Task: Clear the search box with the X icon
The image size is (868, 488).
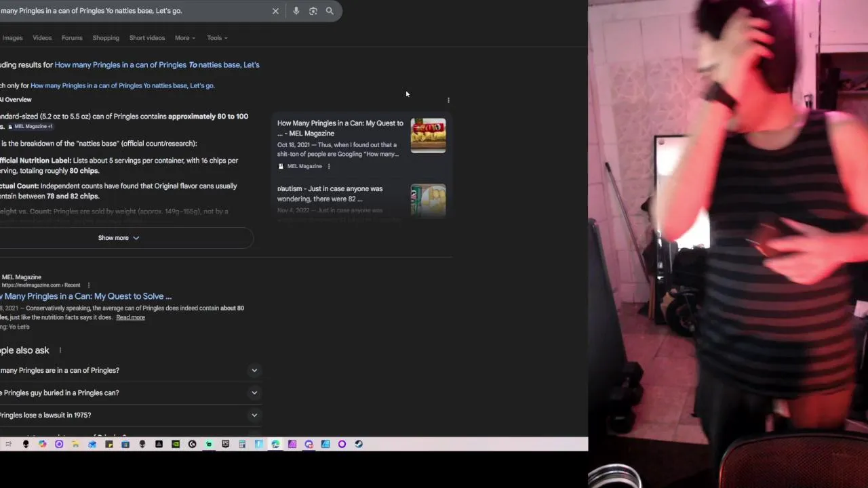Action: (275, 11)
